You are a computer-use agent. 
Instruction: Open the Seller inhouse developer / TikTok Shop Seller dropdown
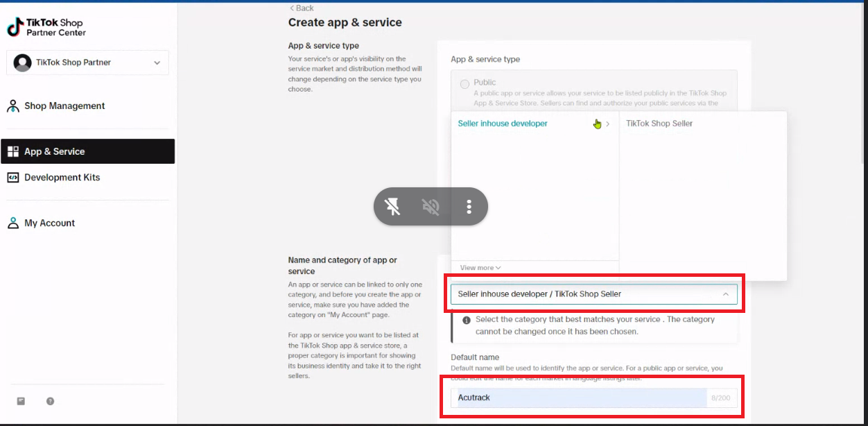(x=593, y=294)
